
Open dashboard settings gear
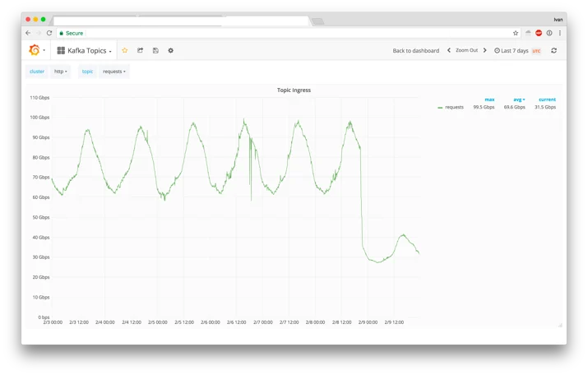170,50
